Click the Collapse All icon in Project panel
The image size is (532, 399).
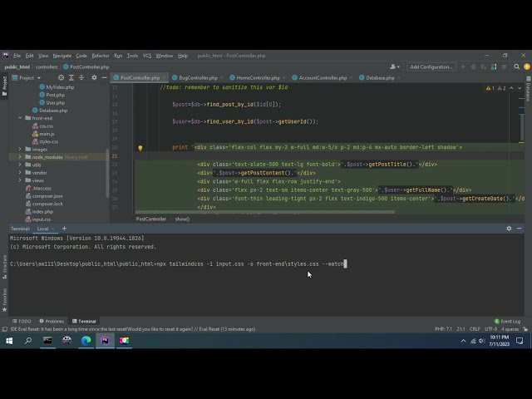pos(81,77)
